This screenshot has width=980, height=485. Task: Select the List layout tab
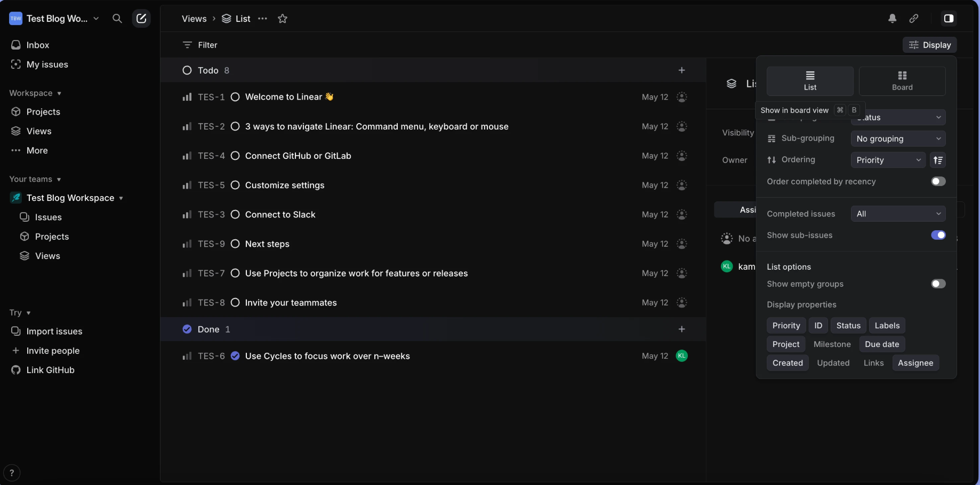click(810, 81)
